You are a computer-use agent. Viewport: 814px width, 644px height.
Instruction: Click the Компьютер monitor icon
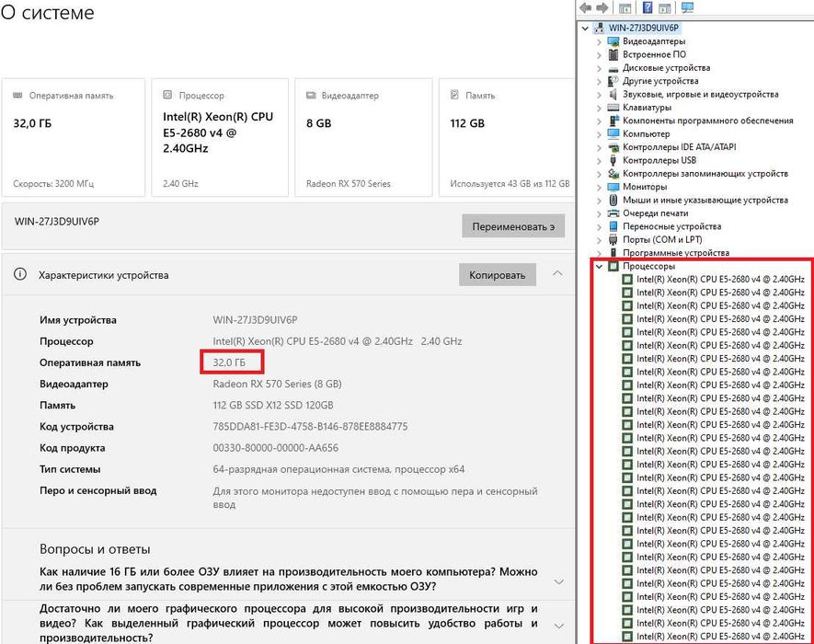coord(613,133)
